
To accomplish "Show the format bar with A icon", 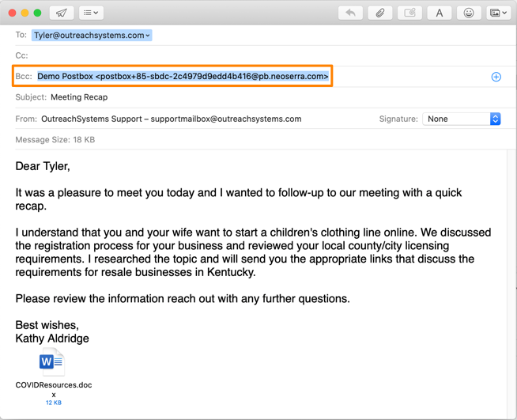I will tap(440, 13).
